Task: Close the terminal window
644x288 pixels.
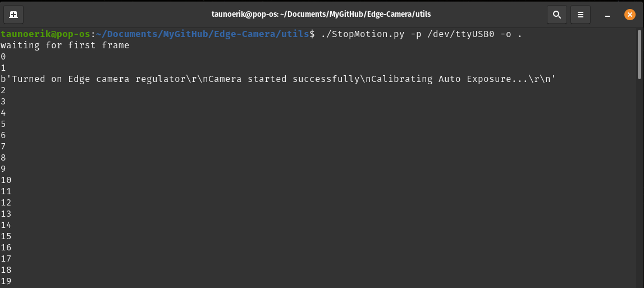Action: tap(629, 15)
